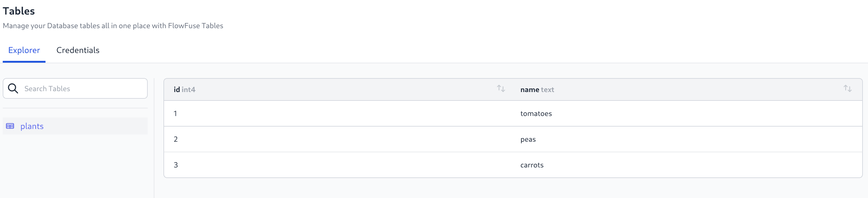The image size is (868, 198).
Task: Click the sort arrows on the id column
Action: coord(501,89)
